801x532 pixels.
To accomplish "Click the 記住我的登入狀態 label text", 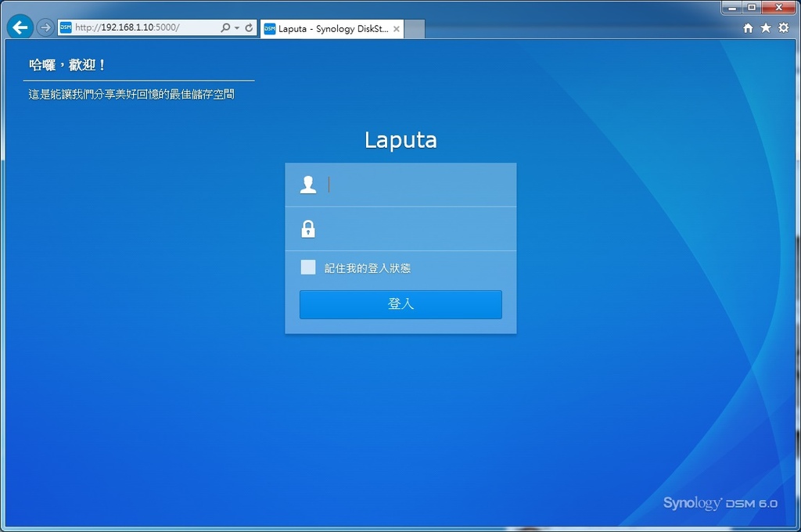I will [368, 268].
